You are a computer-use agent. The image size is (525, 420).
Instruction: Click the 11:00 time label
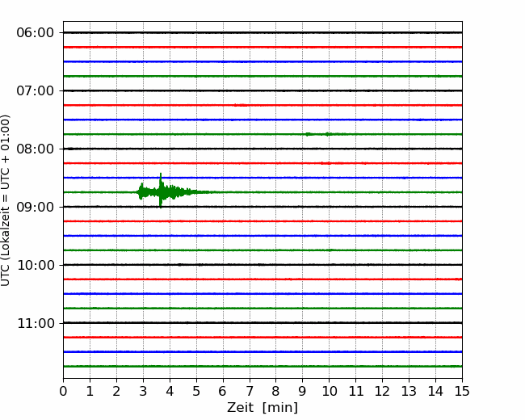[x=36, y=323]
